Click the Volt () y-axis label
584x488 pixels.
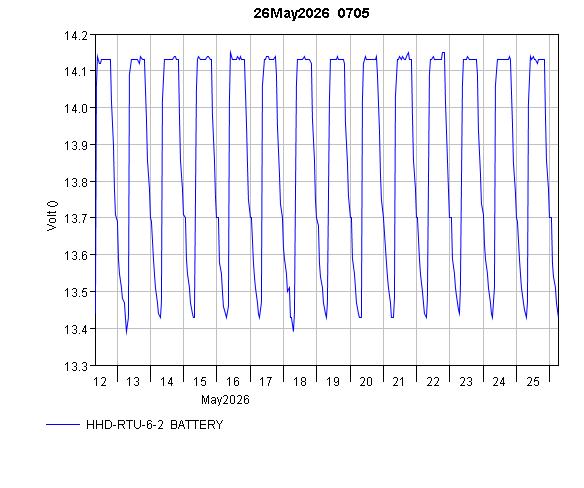pyautogui.click(x=53, y=215)
